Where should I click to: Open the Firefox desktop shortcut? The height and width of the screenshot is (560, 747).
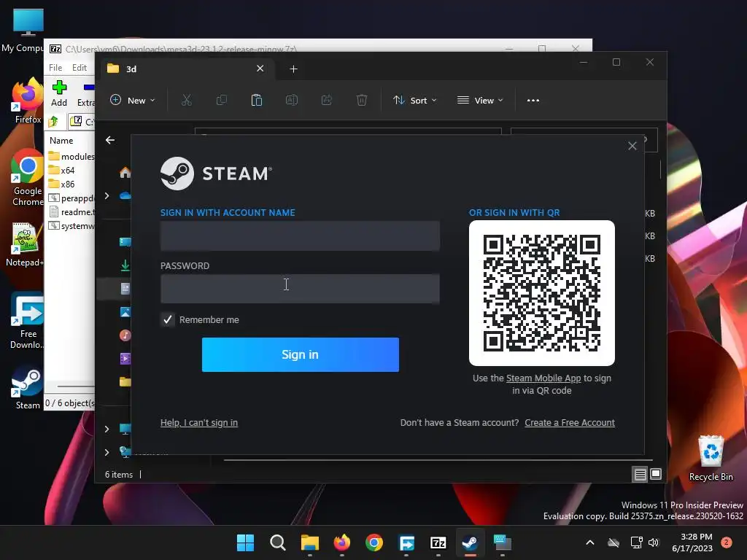coord(28,101)
